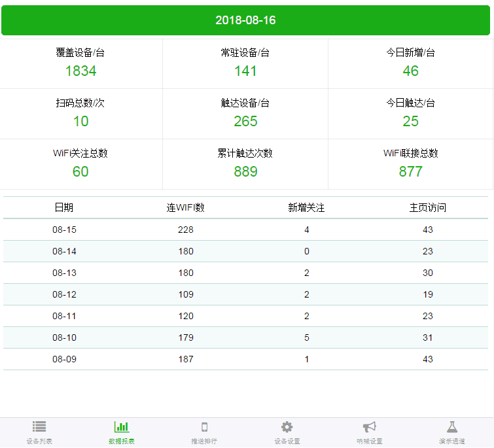This screenshot has width=494, height=448.
Task: Click the 累计触达次数 value 889
Action: 245,171
